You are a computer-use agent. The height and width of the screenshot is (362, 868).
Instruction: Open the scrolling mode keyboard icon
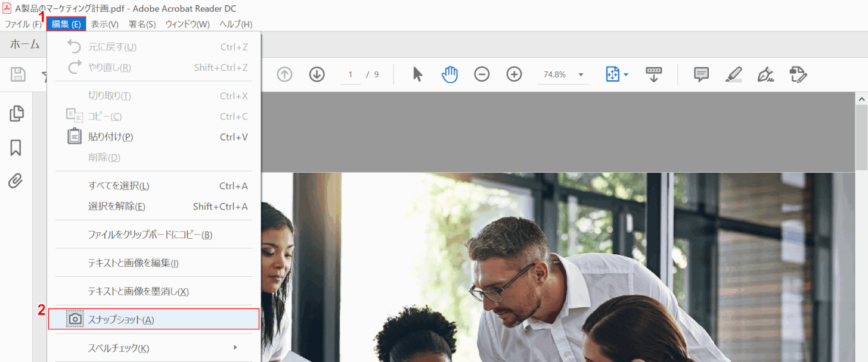[x=654, y=74]
